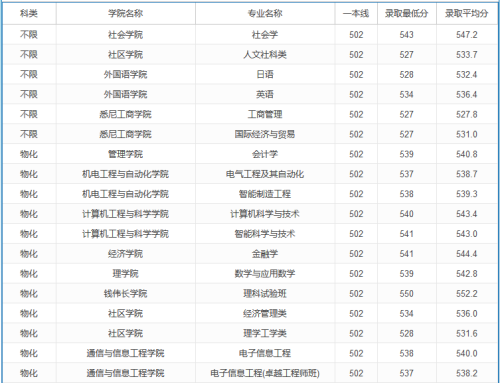Select the 理科试验班 major cell
This screenshot has width=500, height=383.
pos(265,294)
